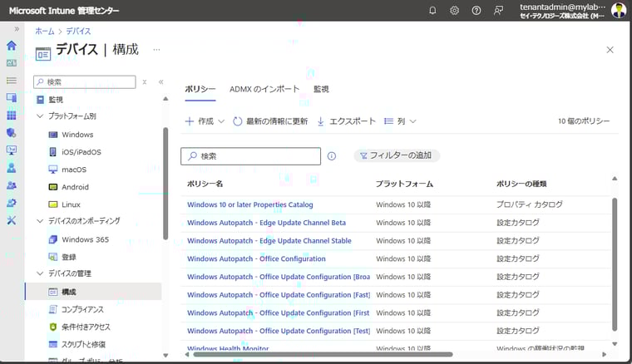
Task: Collapse the デバイスのオンボーディング section
Action: pos(40,221)
